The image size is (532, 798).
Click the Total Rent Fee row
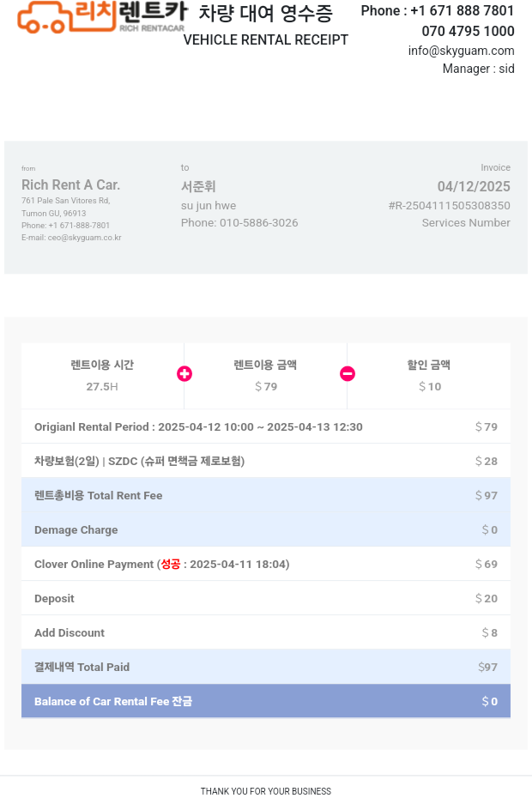tap(266, 495)
